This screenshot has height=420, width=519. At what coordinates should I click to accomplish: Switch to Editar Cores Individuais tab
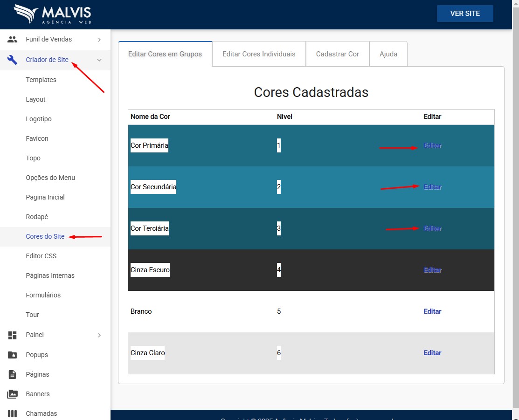pos(259,54)
